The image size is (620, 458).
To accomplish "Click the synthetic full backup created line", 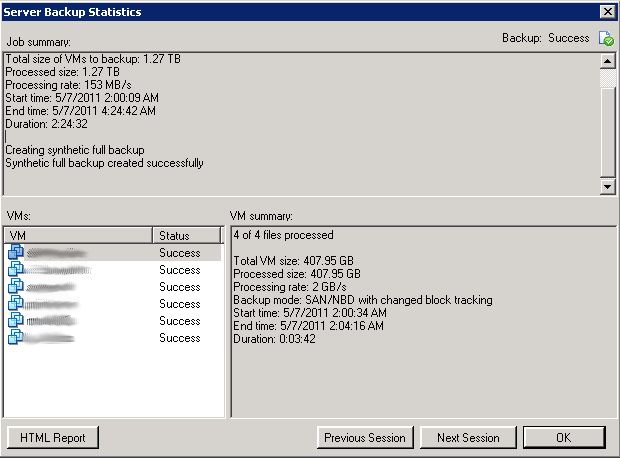I will click(x=105, y=163).
